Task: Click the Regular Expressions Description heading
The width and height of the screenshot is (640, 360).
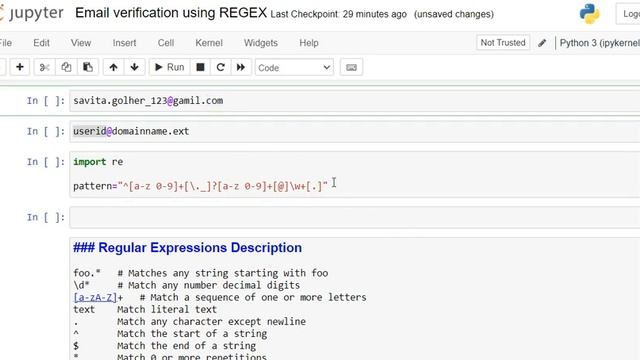Action: click(x=187, y=248)
